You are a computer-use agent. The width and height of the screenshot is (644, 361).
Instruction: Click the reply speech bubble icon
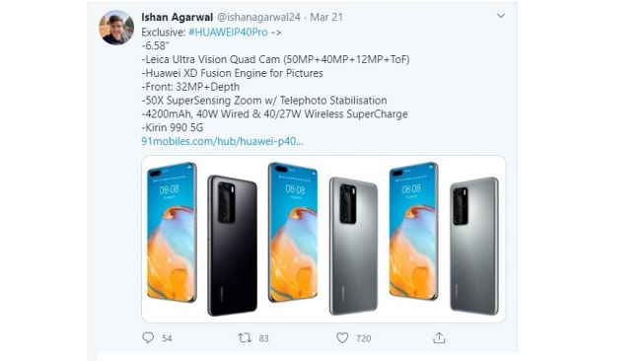pos(148,337)
